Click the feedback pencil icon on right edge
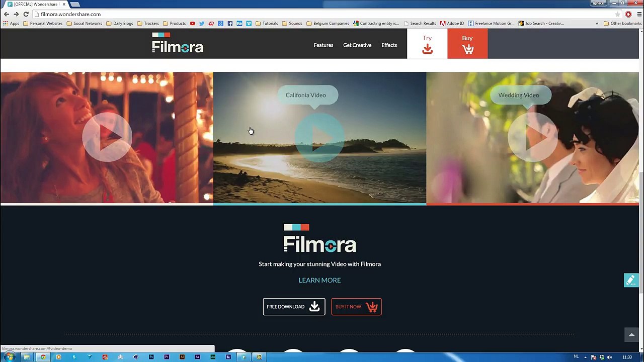This screenshot has width=644, height=362. (631, 280)
